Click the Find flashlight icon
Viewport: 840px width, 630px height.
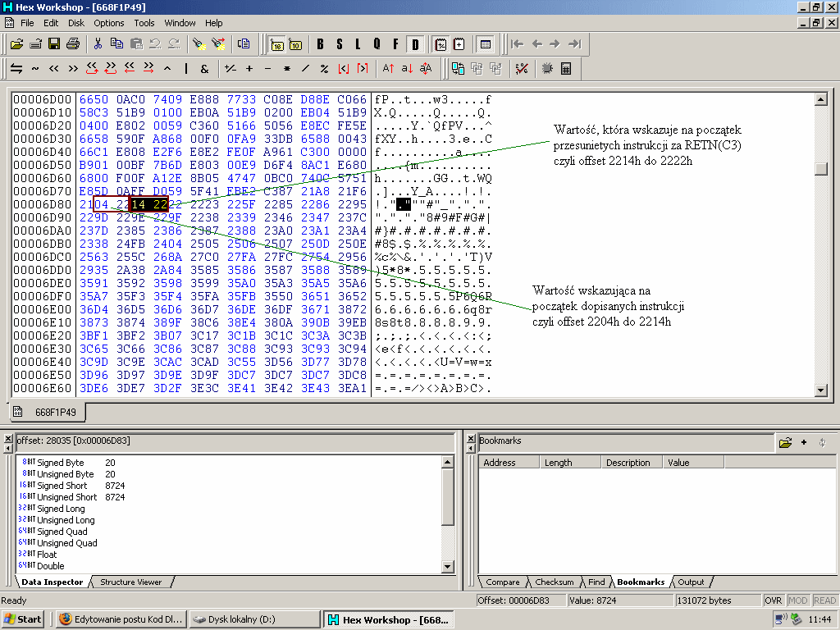(x=199, y=43)
